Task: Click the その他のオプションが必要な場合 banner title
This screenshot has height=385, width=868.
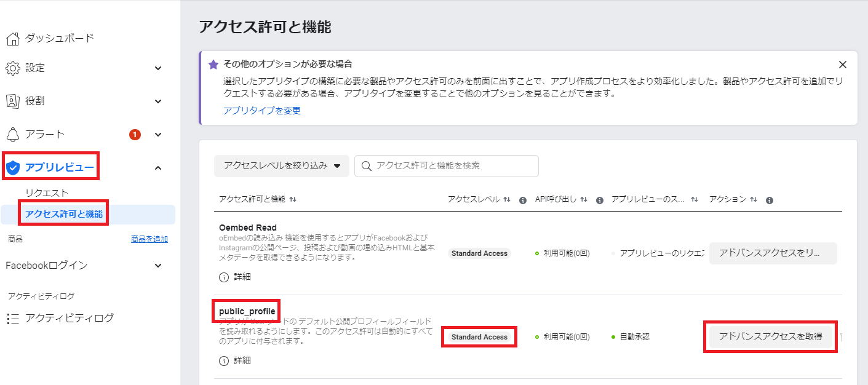Action: pyautogui.click(x=287, y=64)
